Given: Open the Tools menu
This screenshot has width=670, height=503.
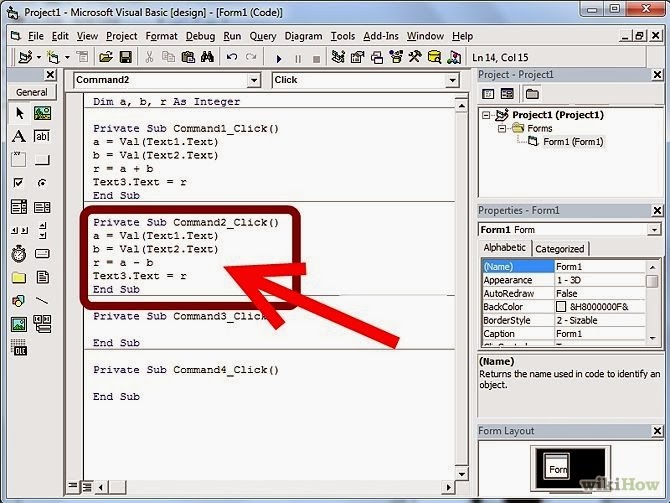Looking at the screenshot, I should [343, 36].
